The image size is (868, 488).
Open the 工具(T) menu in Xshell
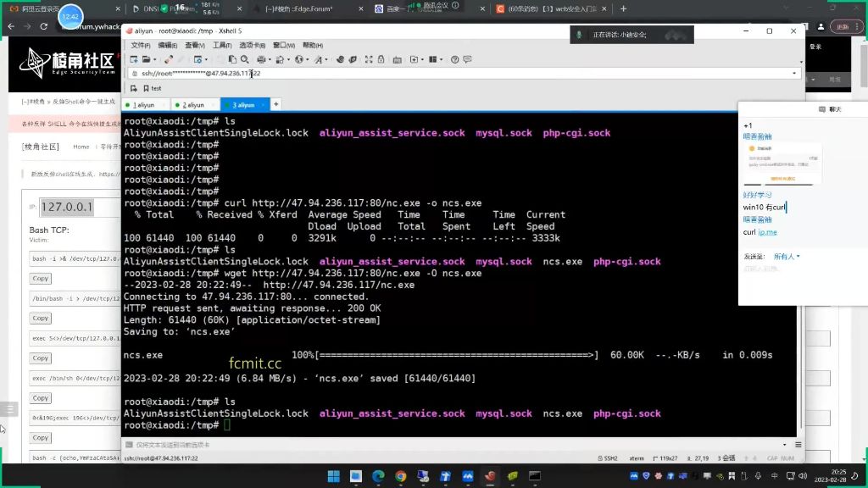click(x=222, y=46)
